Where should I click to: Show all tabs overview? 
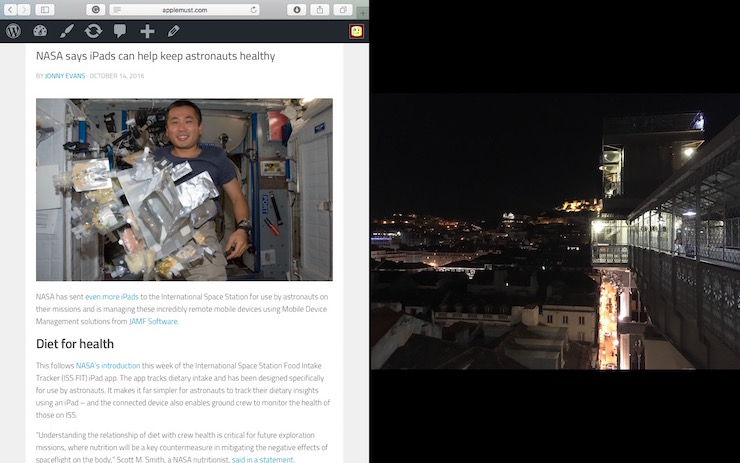[x=343, y=9]
